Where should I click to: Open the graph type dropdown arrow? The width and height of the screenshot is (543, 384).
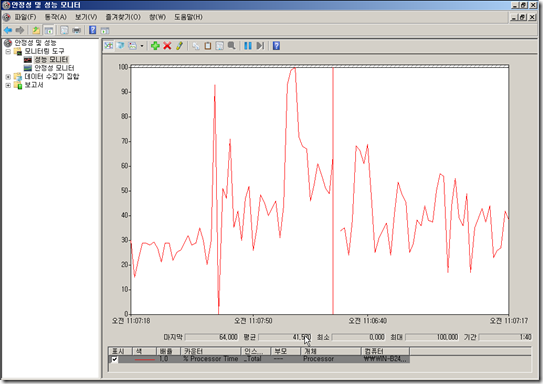coord(142,46)
